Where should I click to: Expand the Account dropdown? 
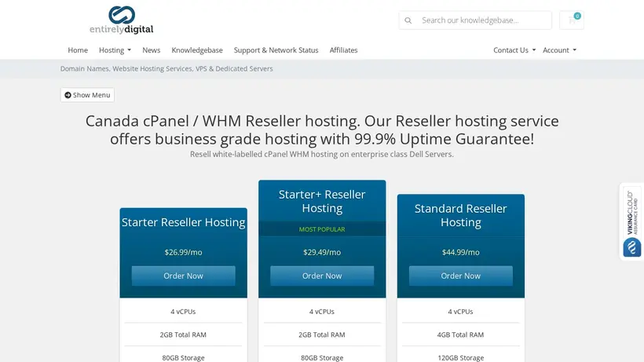[559, 50]
